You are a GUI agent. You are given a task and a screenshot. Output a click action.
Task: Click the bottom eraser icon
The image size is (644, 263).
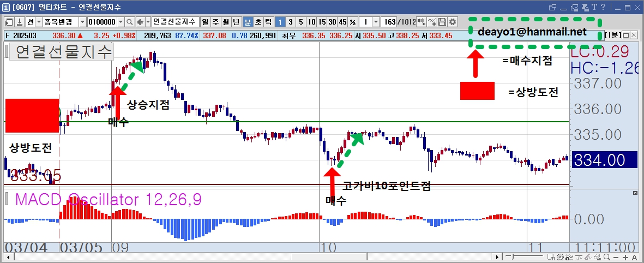click(597, 257)
